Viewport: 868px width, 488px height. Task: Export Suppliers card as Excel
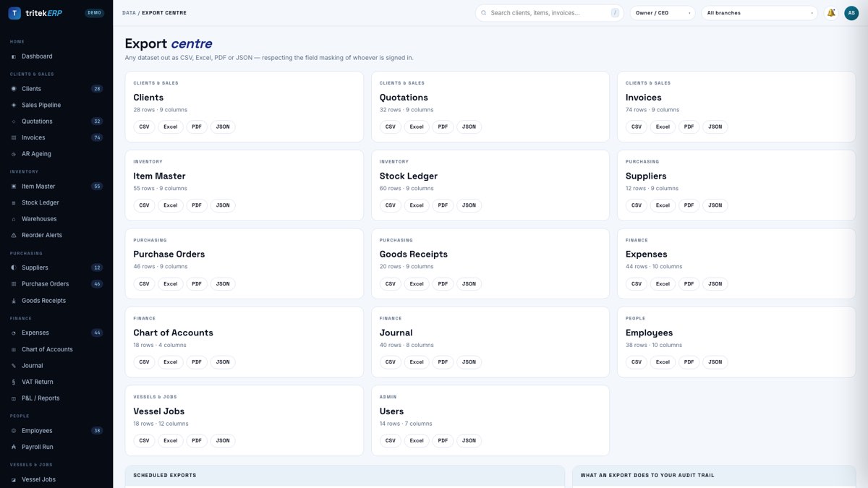click(x=663, y=205)
